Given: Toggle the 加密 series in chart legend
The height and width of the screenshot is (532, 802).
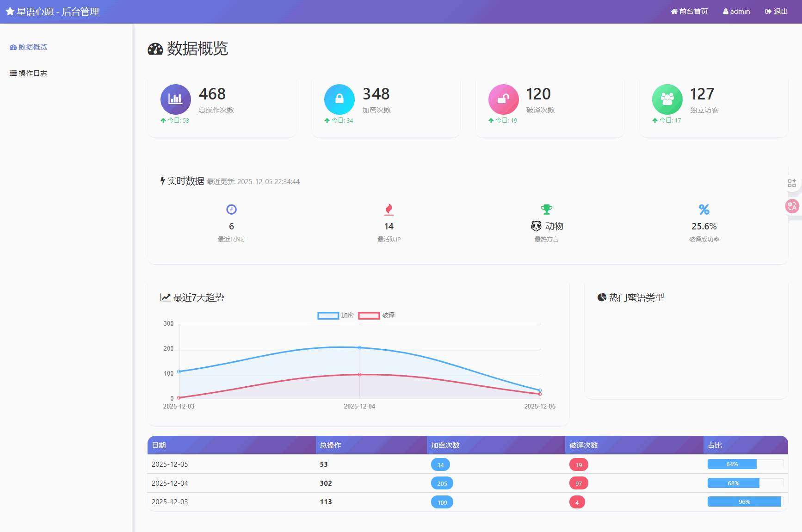Looking at the screenshot, I should [335, 315].
